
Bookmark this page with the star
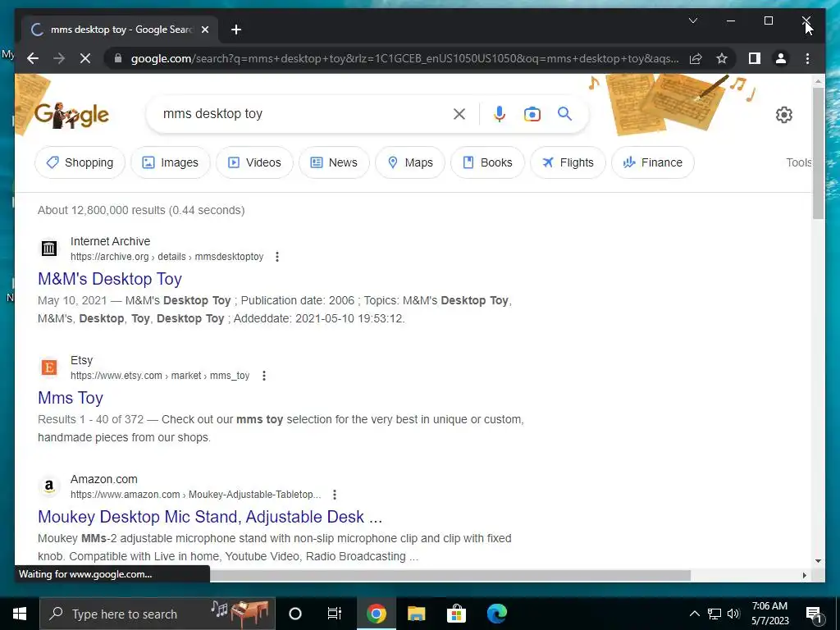[722, 58]
